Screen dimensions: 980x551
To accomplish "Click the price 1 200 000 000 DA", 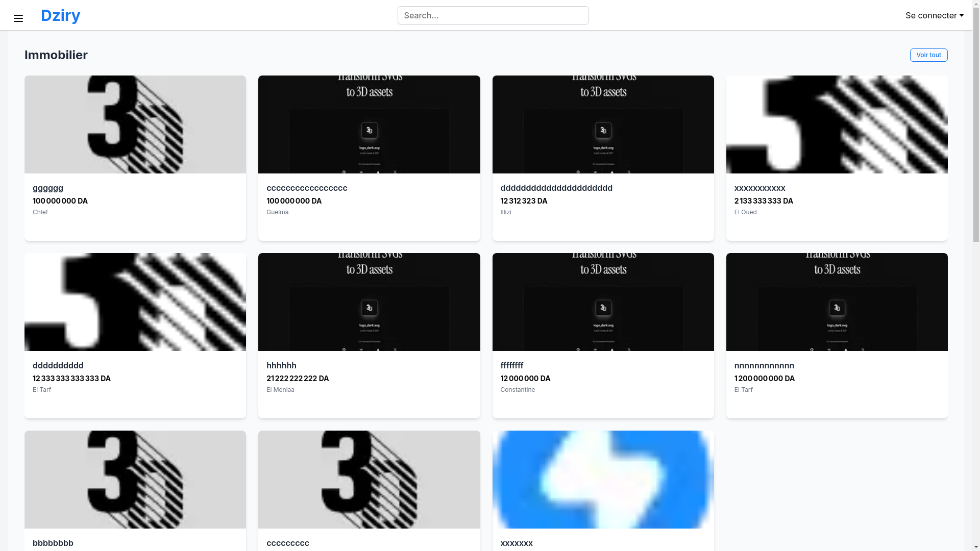I will pyautogui.click(x=764, y=379).
